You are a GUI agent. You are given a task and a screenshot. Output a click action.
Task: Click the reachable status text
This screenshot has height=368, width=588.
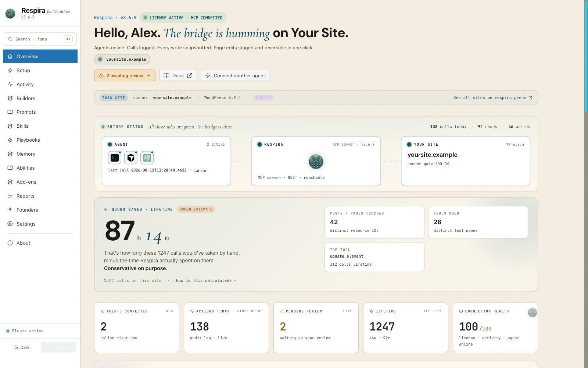(314, 178)
